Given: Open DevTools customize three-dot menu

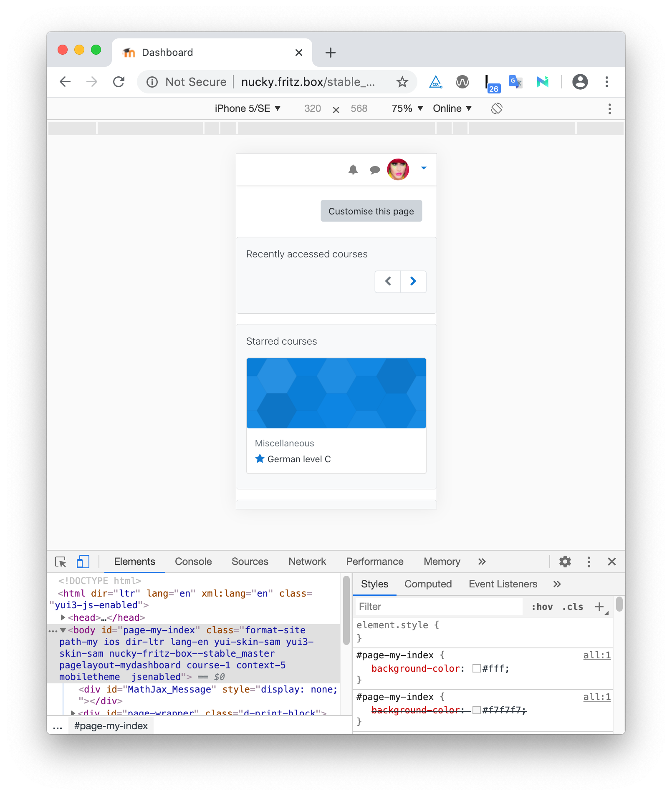Looking at the screenshot, I should coord(589,562).
